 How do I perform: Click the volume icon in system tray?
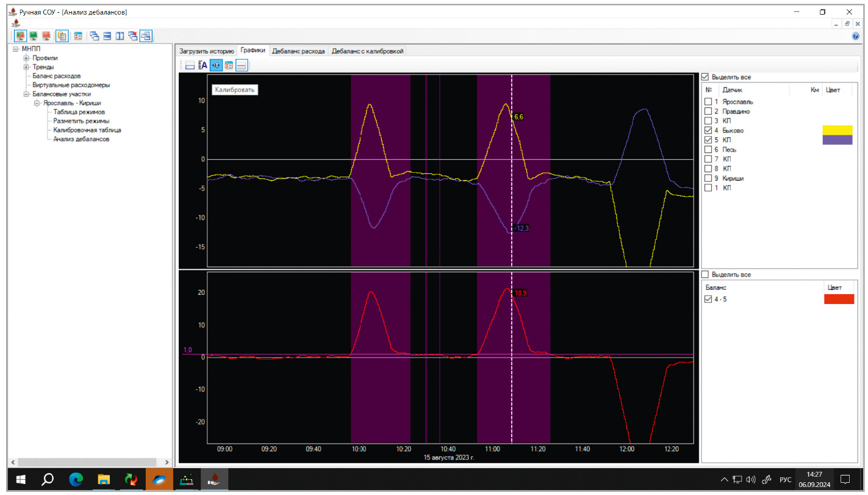(751, 479)
